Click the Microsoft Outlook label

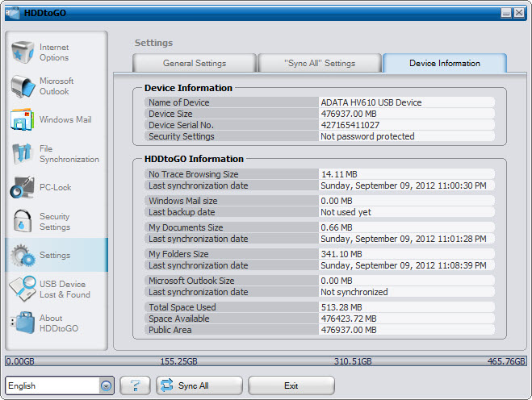(57, 86)
